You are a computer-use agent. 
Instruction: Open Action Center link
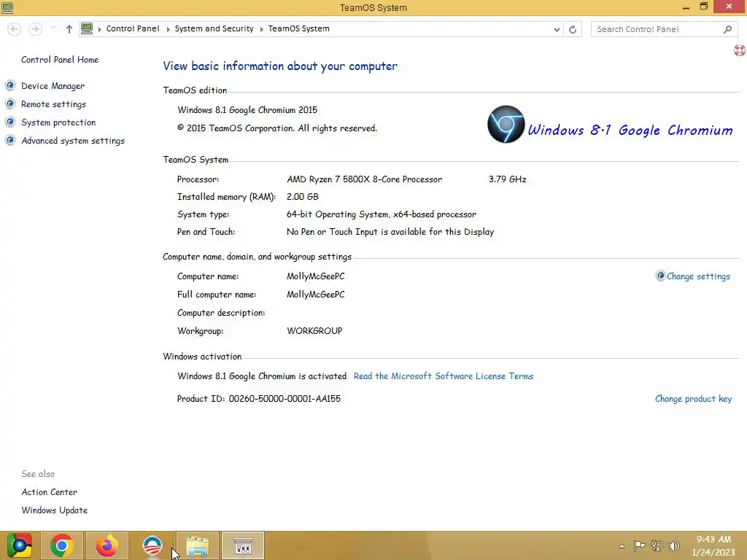tap(49, 492)
